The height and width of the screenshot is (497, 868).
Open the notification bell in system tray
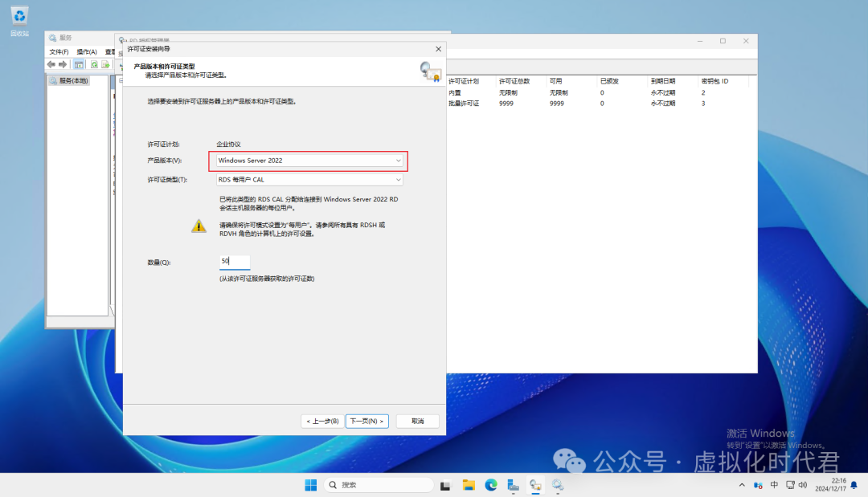[852, 485]
